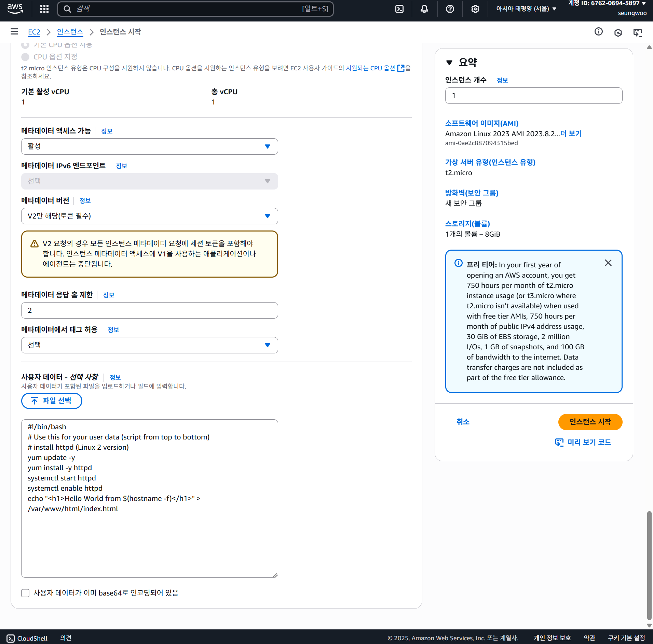The height and width of the screenshot is (644, 653).
Task: Open the Asia Pacific (Seoul) region menu
Action: pyautogui.click(x=526, y=9)
